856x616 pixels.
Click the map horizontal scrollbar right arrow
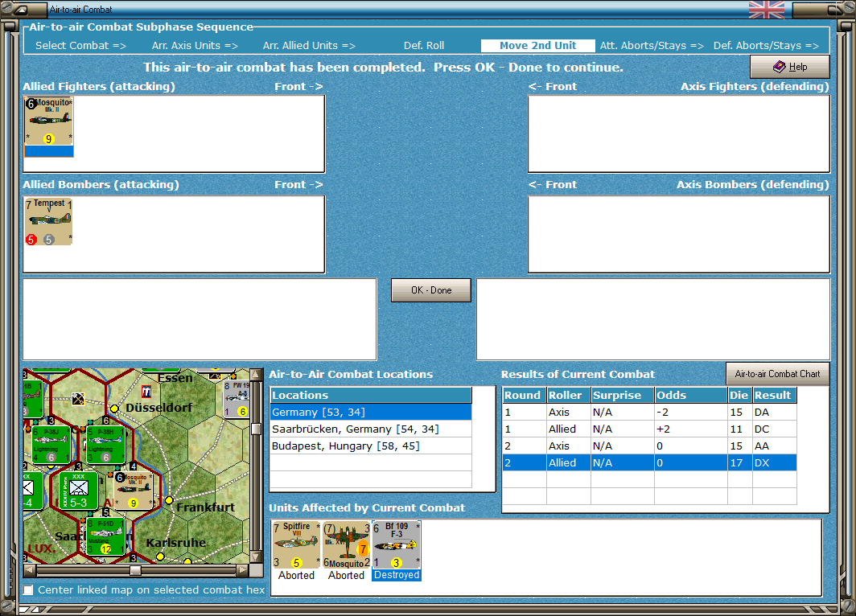click(242, 570)
